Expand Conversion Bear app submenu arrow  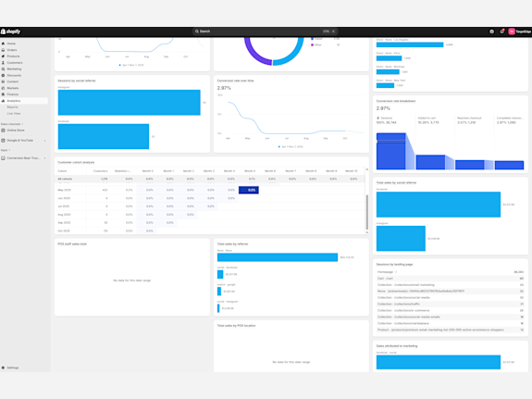[x=44, y=158]
